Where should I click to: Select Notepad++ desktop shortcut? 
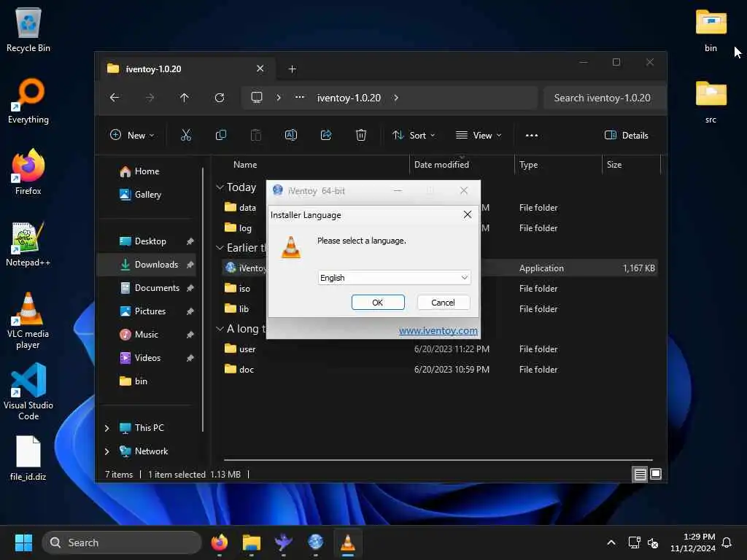pos(28,244)
